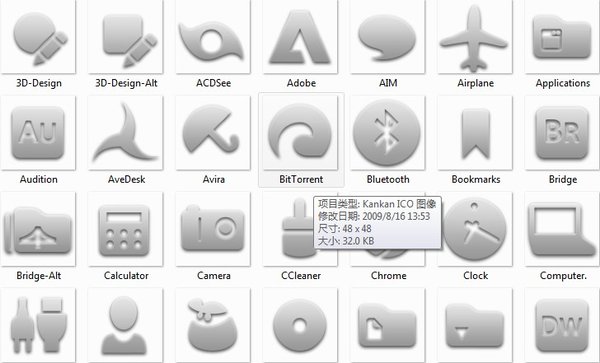Click the 'Chrome' file name label

[x=388, y=275]
